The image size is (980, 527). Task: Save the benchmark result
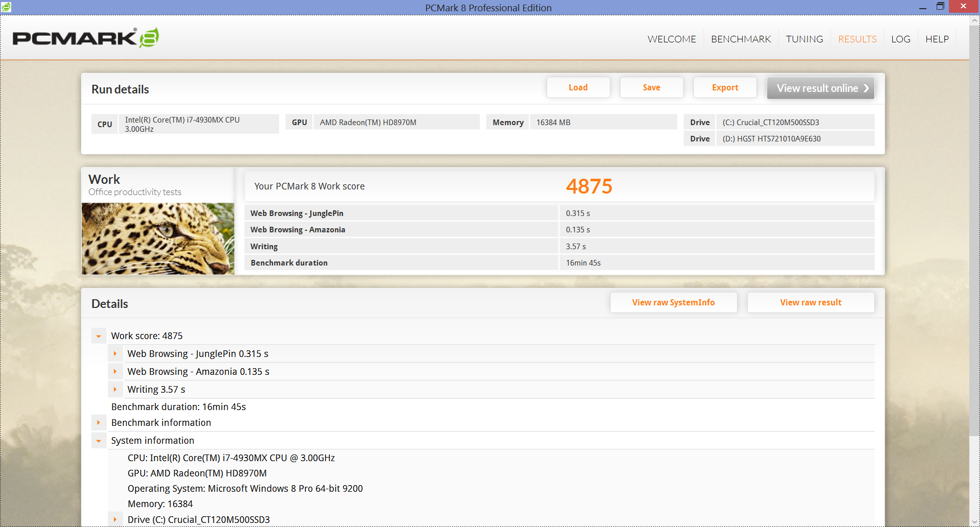pyautogui.click(x=651, y=88)
